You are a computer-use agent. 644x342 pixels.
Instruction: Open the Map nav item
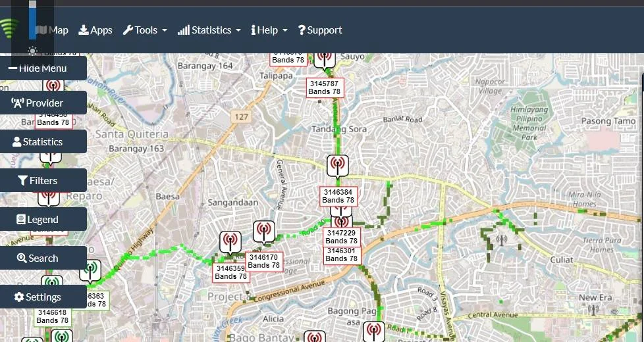pos(52,30)
